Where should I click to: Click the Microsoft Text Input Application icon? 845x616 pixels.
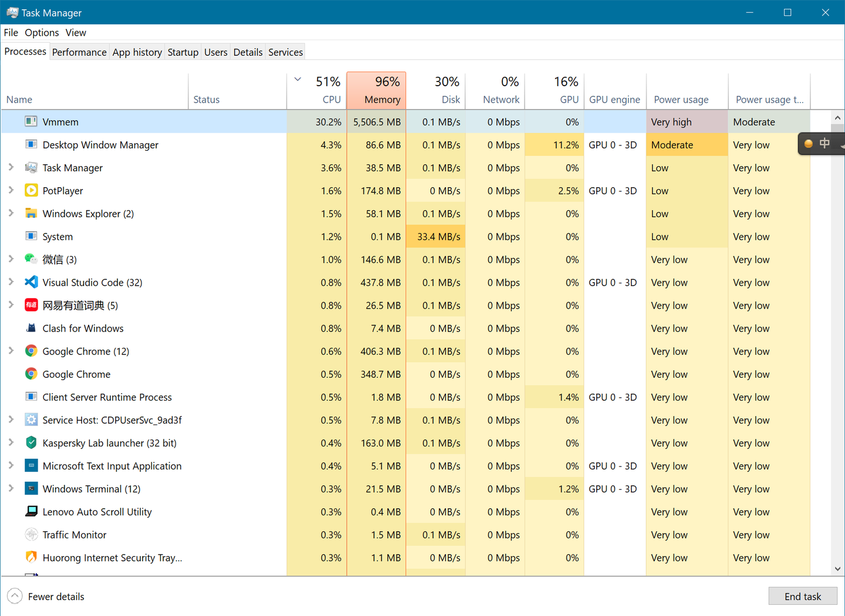31,465
